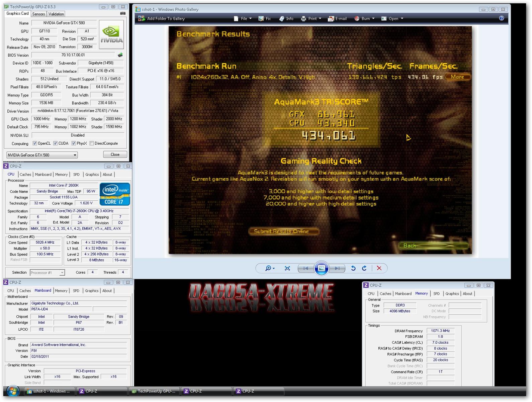Click the memory Size value 4096 MBytes

point(400,311)
